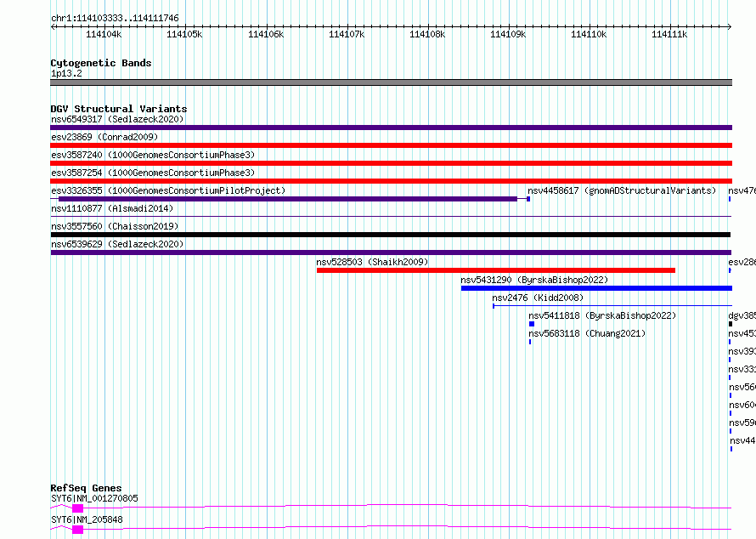Open esv3587254 (1000GenomesConsortiumPhase3) label
The width and height of the screenshot is (756, 539).
tap(153, 173)
